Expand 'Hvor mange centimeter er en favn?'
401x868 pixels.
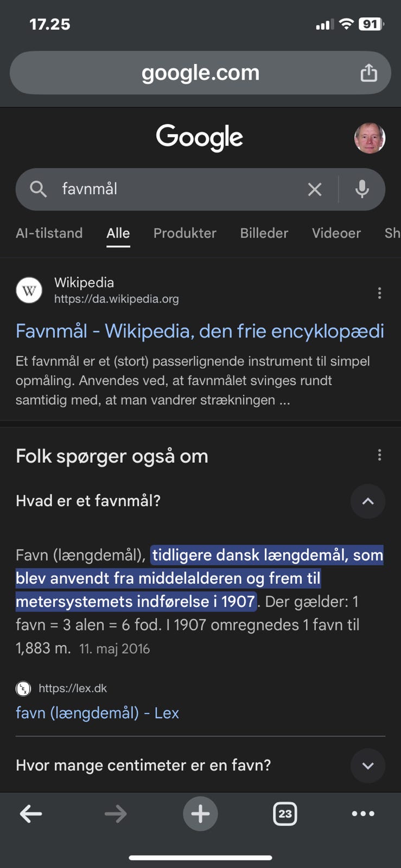368,765
